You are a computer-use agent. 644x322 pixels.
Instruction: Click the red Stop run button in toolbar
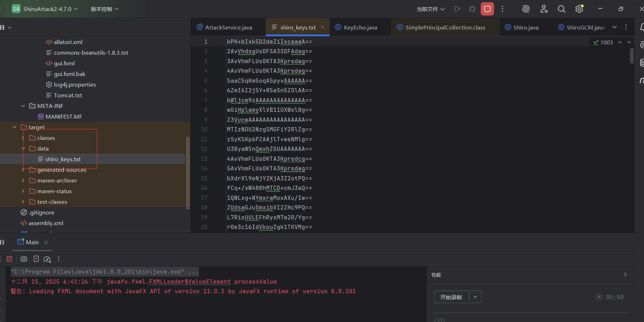pyautogui.click(x=487, y=9)
